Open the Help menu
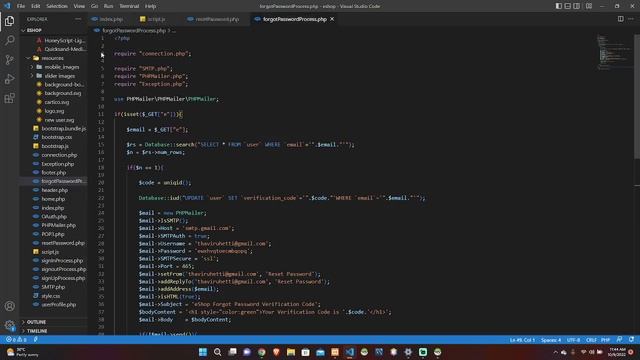Image resolution: width=640 pixels, height=360 pixels. click(151, 6)
